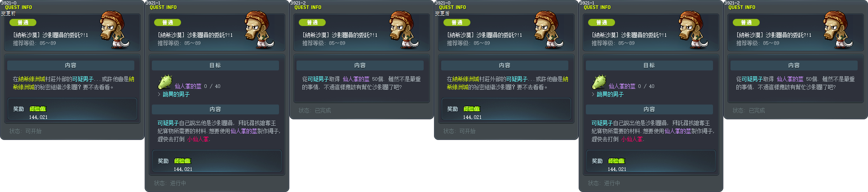Select the 目标 section header in the second panel

coord(215,65)
